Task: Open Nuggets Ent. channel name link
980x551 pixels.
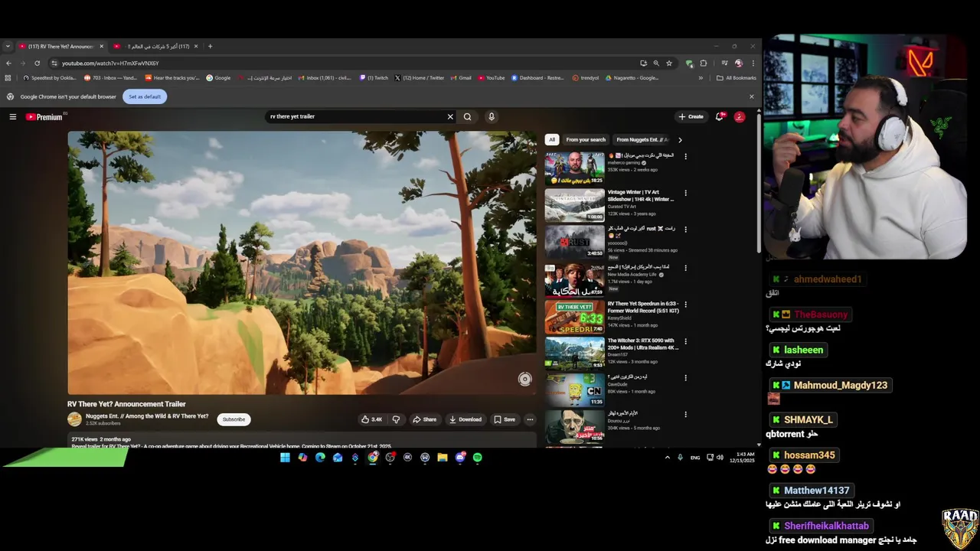Action: (146, 416)
